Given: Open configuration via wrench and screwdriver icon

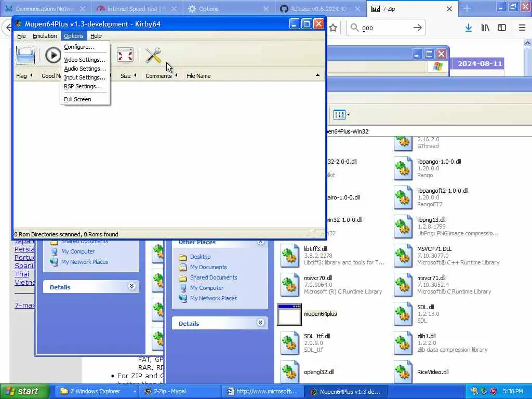Looking at the screenshot, I should (x=153, y=55).
